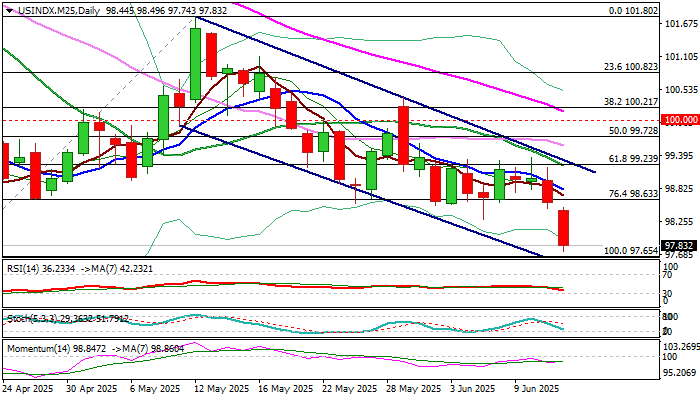700x400 pixels.
Task: Click the current price 97.832 label
Action: click(x=680, y=246)
